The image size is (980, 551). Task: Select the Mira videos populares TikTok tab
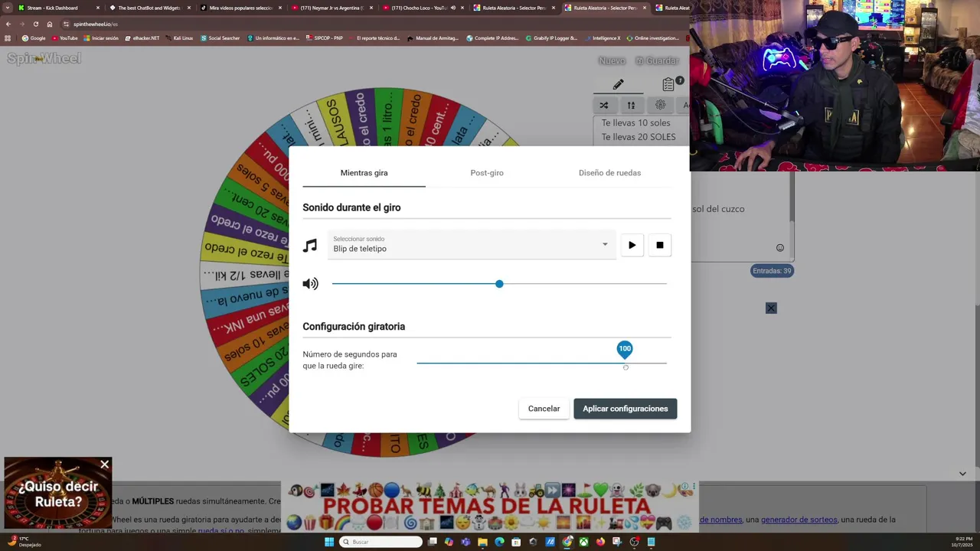point(241,8)
